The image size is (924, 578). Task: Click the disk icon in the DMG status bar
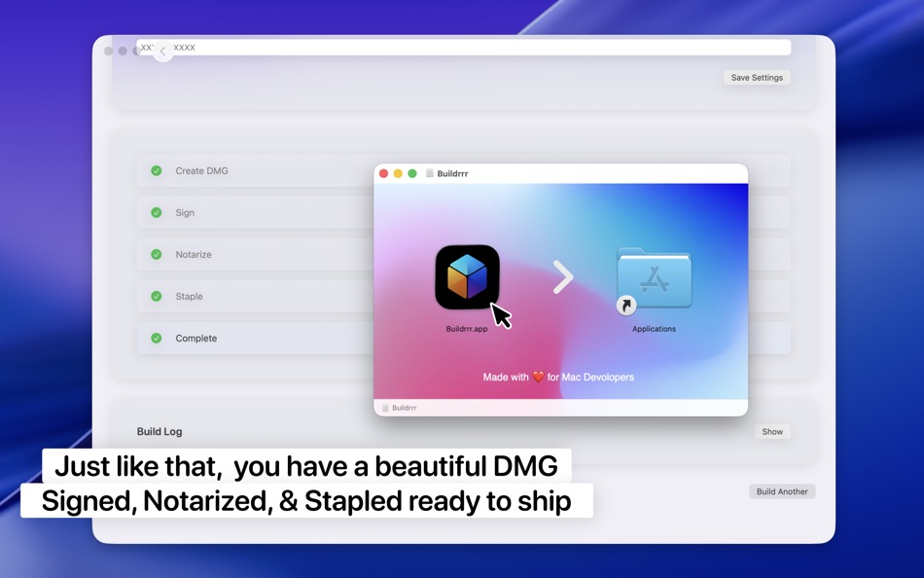385,407
